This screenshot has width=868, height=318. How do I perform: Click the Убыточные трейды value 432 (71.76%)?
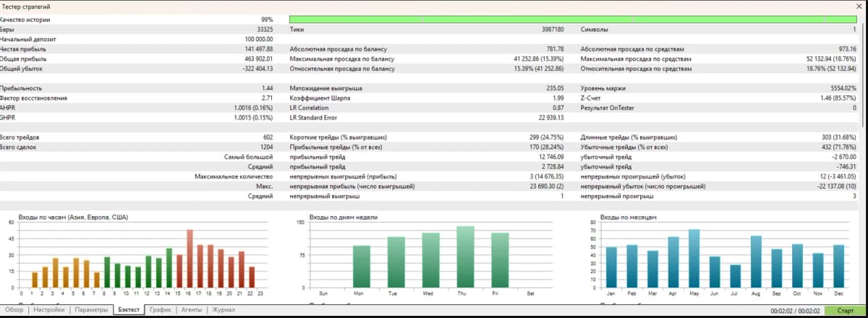tap(838, 147)
